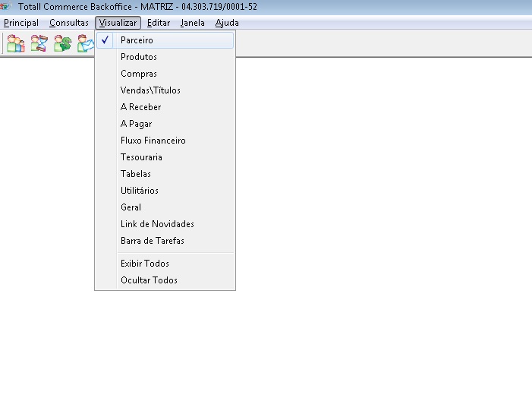The height and width of the screenshot is (414, 532).
Task: Click the Totall Commerce app icon in title bar
Action: [6, 6]
